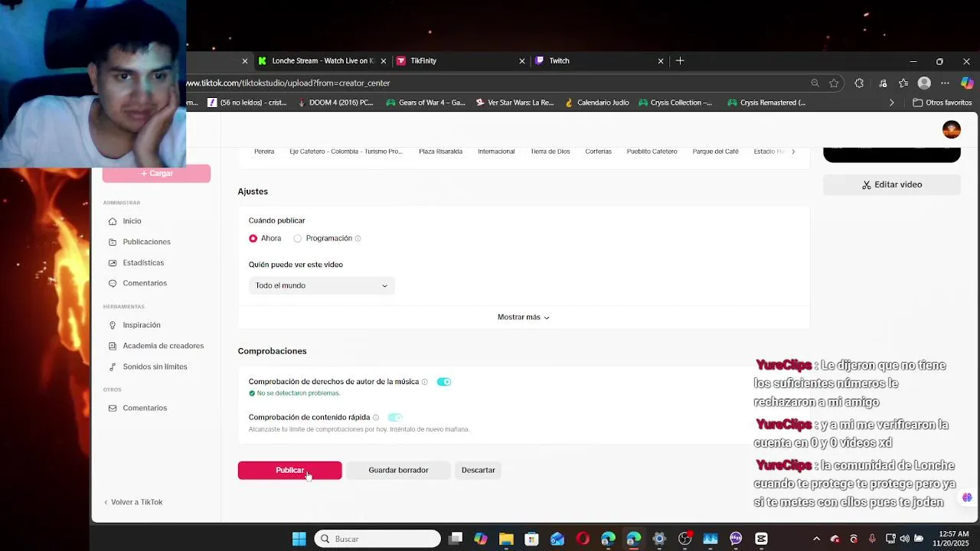Screen dimensions: 980x551
Task: Select the Ahora radio button
Action: [253, 239]
